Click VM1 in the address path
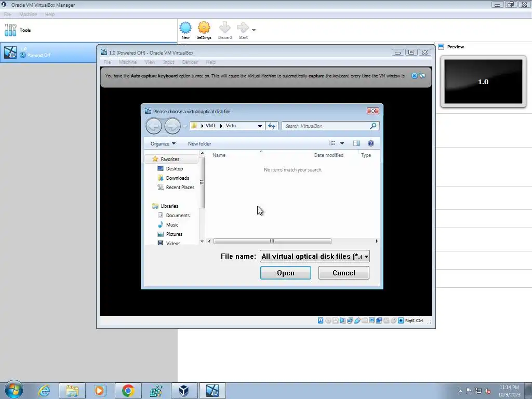This screenshot has width=532, height=399. point(210,126)
